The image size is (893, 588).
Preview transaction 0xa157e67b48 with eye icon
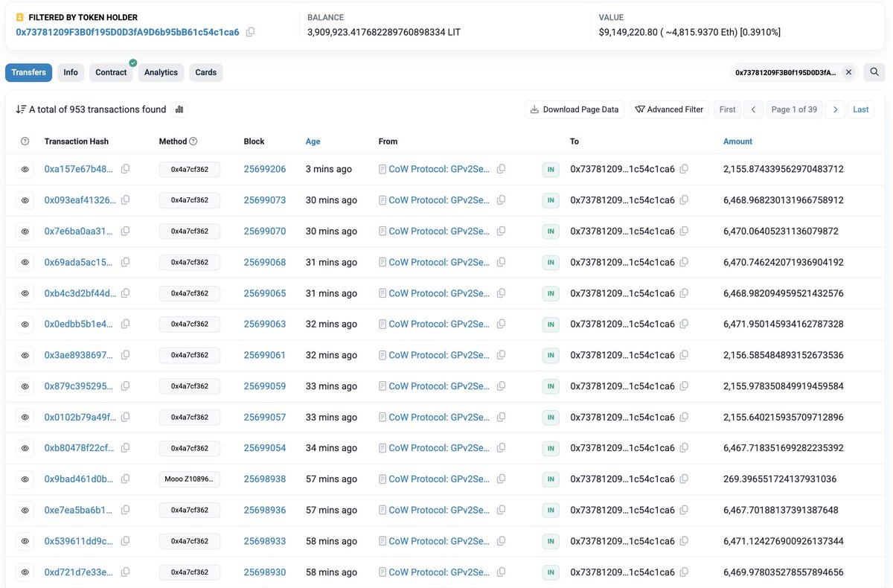point(25,170)
